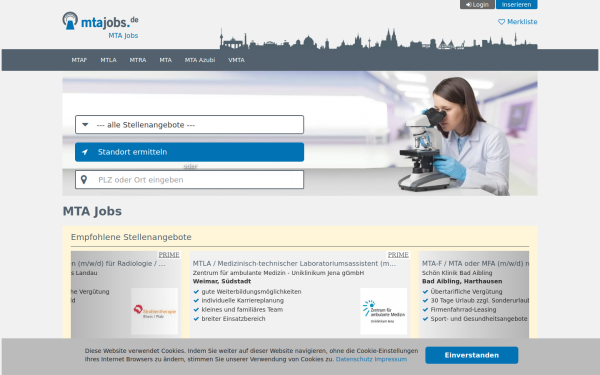Image resolution: width=600 pixels, height=375 pixels.
Task: Click the map pin icon in PLZ field
Action: click(84, 179)
